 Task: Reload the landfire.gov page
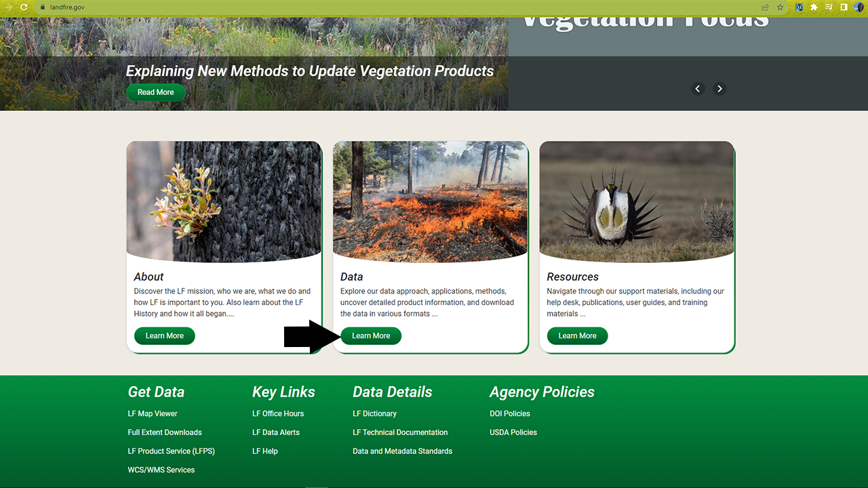24,7
